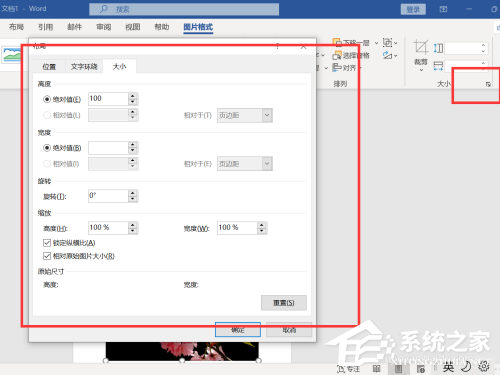Decrease rotation angle spinner down
This screenshot has width=500, height=375.
[x=133, y=199]
